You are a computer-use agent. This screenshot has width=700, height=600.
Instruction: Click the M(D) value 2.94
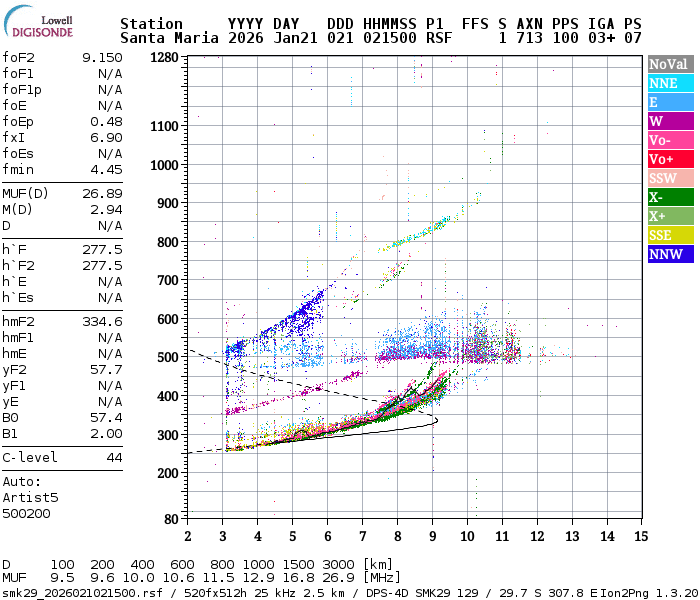point(106,209)
